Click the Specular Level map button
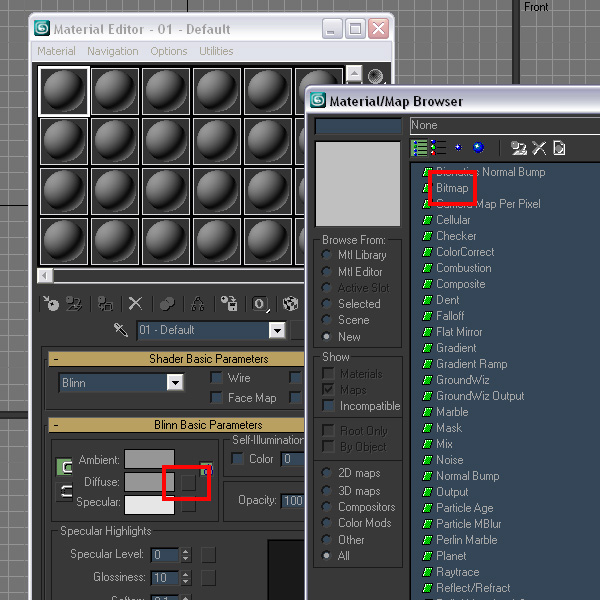600x600 pixels. pos(209,555)
